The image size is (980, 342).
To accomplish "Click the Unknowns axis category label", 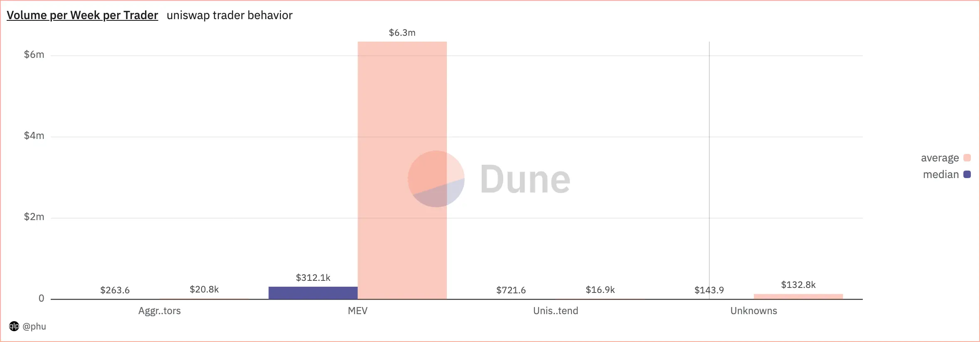I will coord(753,311).
